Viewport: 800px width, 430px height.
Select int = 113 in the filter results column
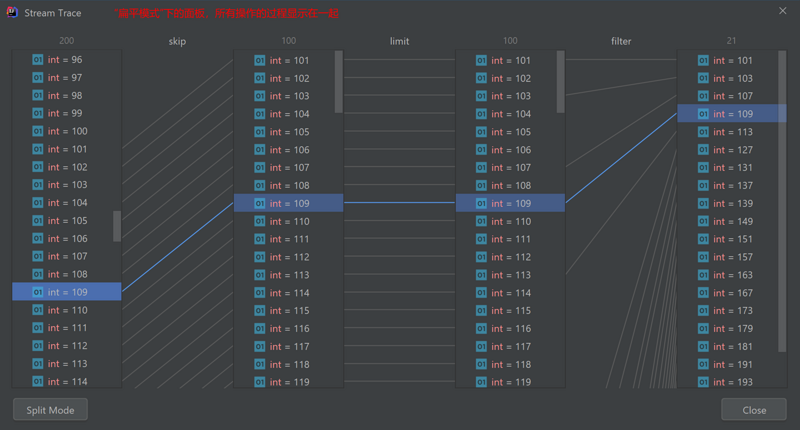coord(732,132)
